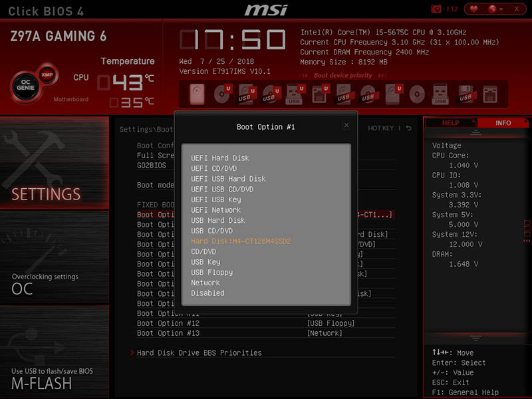532x399 pixels.
Task: Click the USB CD/DVD disc icon without U badge
Action: click(368, 94)
